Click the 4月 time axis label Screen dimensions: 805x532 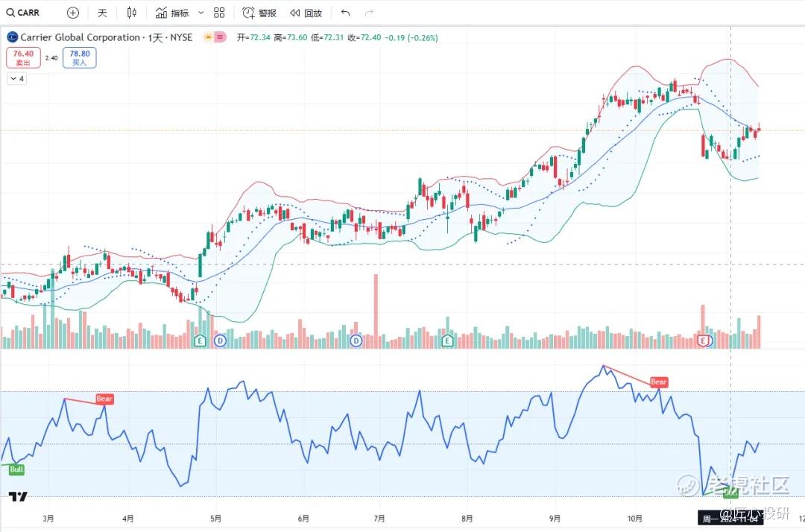click(x=128, y=519)
